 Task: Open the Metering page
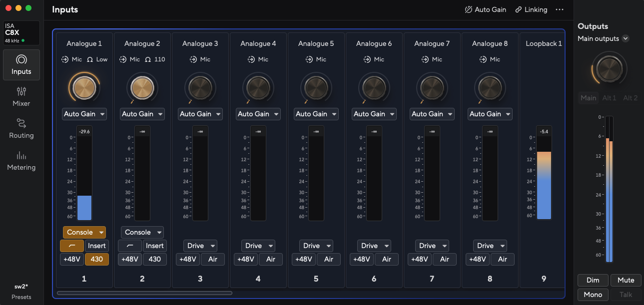pos(21,161)
